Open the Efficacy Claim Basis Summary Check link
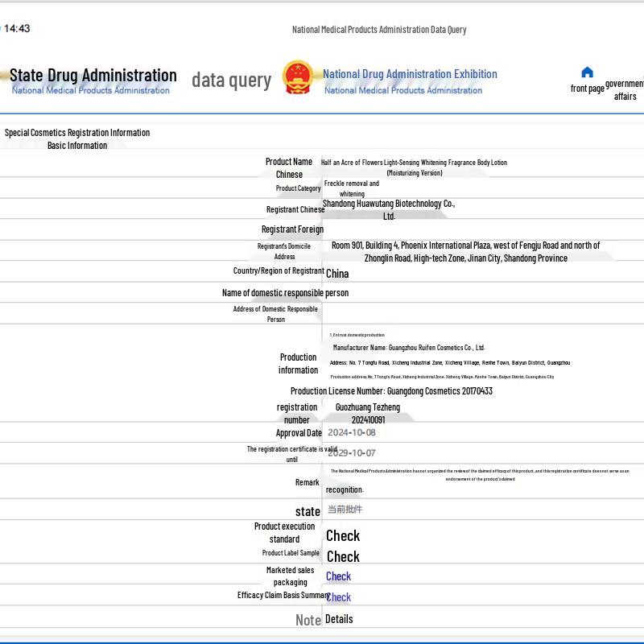The height and width of the screenshot is (644, 644). click(338, 597)
